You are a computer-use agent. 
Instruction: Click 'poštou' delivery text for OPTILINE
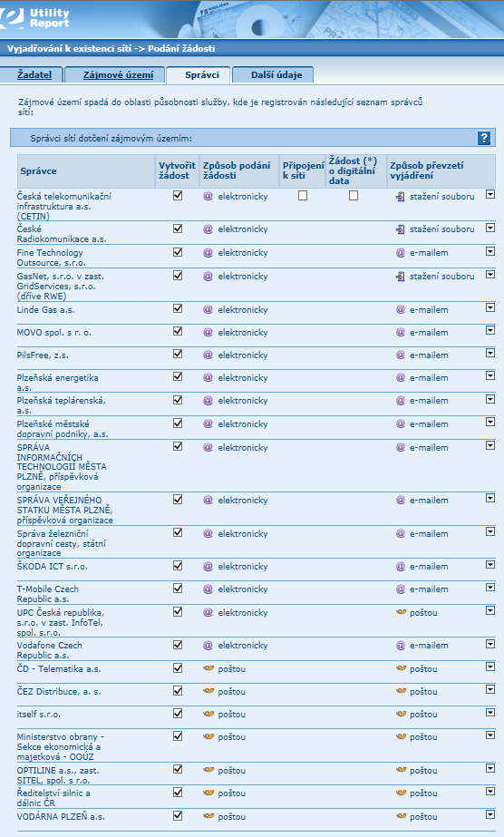[x=423, y=770]
